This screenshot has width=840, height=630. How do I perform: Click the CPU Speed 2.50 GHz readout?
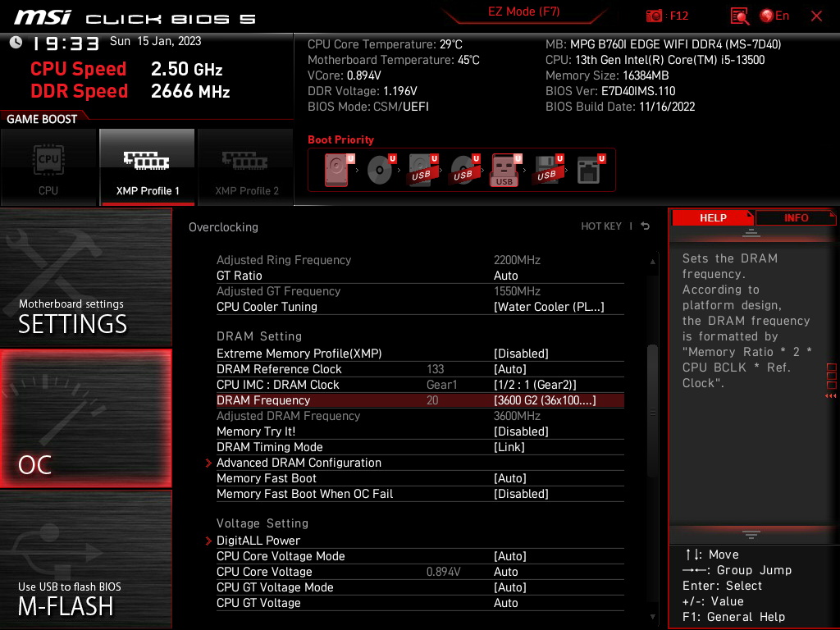point(126,69)
